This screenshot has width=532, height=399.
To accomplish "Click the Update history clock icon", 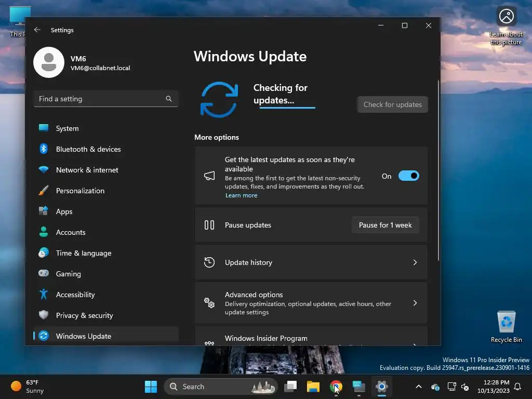I will click(x=209, y=262).
